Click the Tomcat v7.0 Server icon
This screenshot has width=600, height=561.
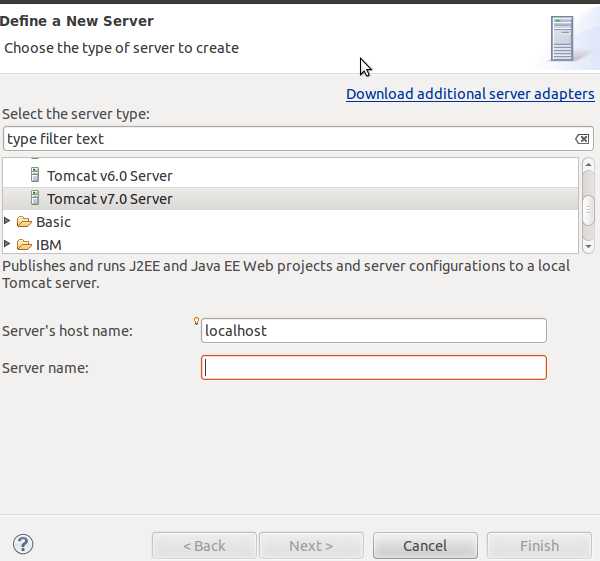click(35, 198)
